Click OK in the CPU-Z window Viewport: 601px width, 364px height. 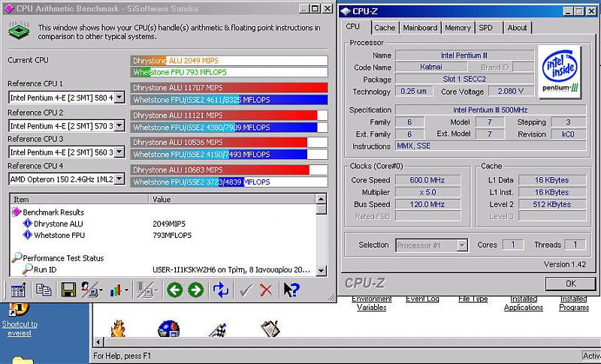point(570,284)
